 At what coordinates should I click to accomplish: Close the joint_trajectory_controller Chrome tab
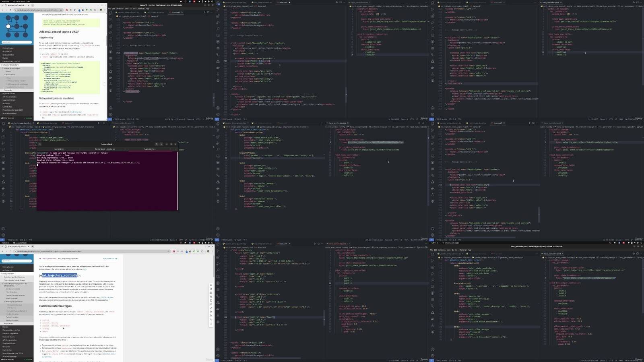[29, 246]
